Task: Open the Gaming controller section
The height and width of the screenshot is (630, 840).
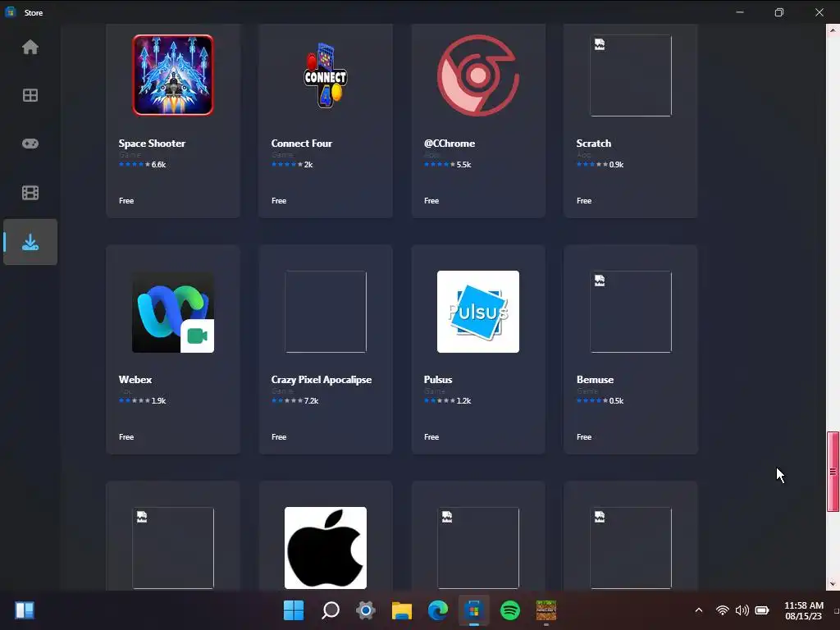Action: pos(30,144)
